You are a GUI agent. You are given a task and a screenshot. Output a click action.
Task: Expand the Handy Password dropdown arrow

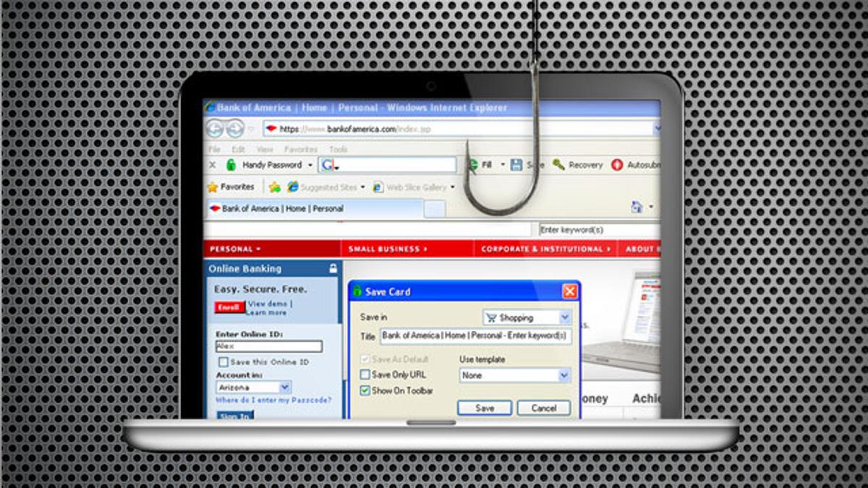coord(310,166)
